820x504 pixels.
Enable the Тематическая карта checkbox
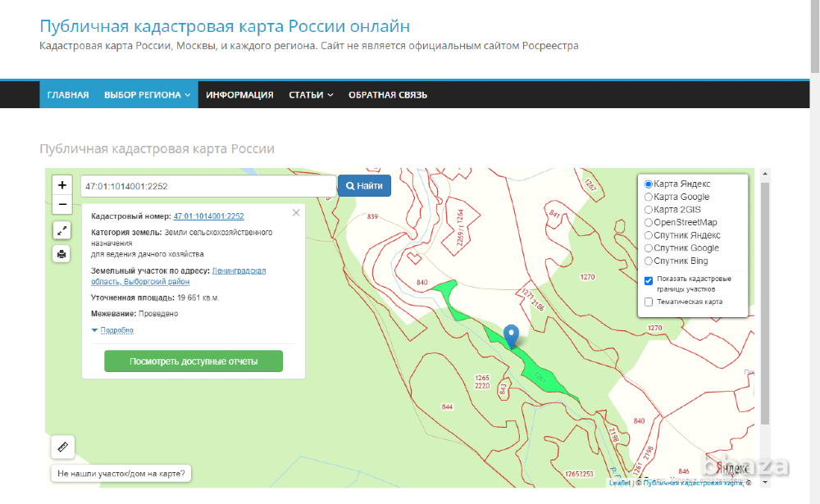click(647, 302)
